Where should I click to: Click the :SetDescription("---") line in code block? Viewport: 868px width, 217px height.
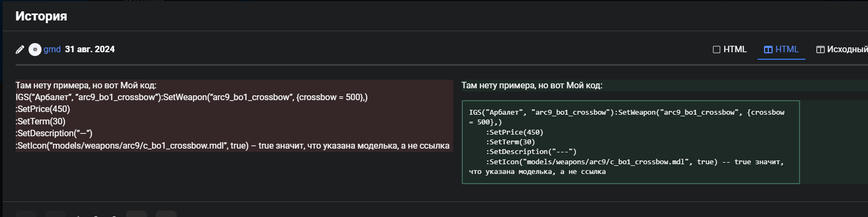coord(531,152)
